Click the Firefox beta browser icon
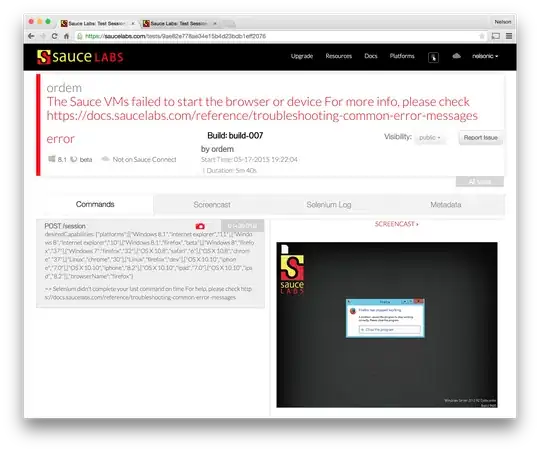 pyautogui.click(x=73, y=159)
